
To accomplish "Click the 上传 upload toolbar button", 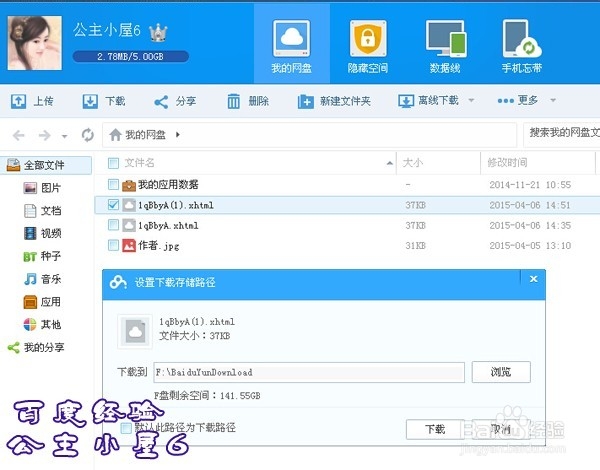I will click(32, 101).
